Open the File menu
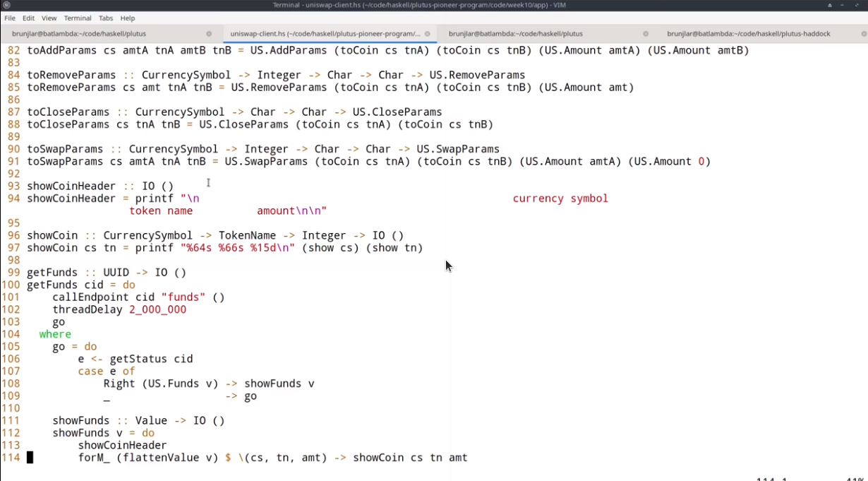Screen dimensions: 868x481 [10, 18]
